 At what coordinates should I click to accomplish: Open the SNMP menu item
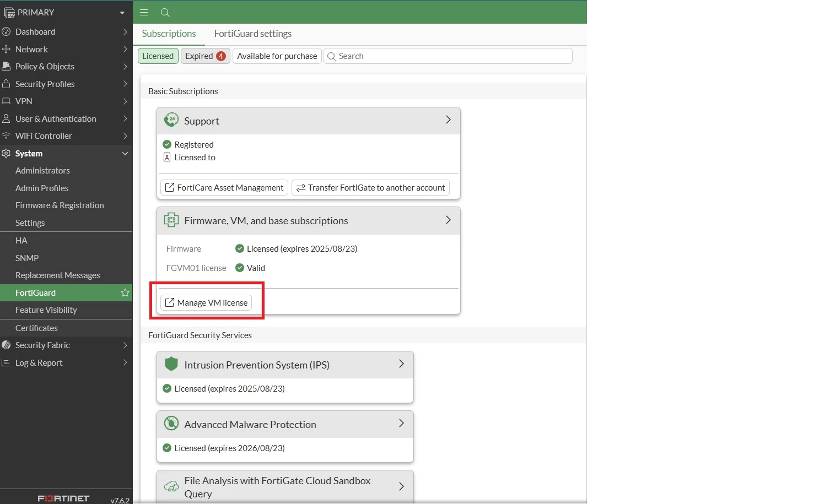(27, 258)
